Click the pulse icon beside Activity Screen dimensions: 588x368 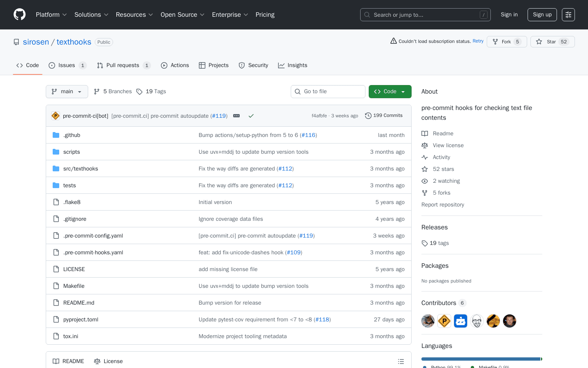point(425,157)
